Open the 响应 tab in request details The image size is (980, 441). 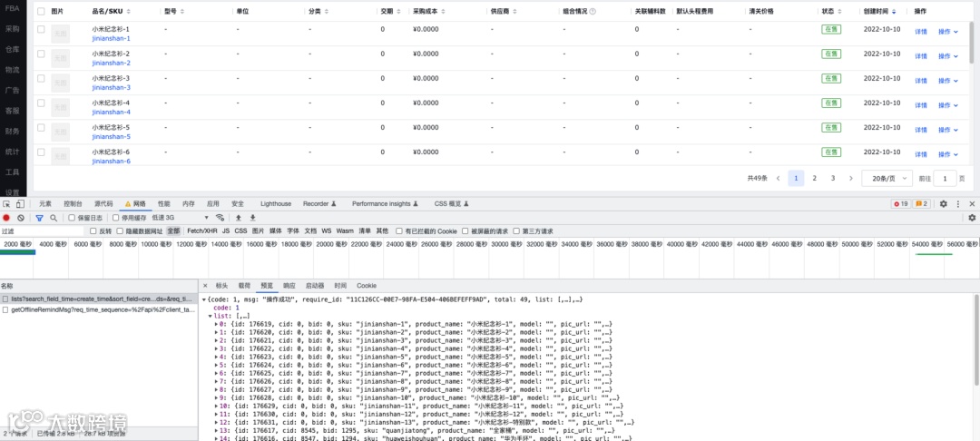tap(289, 286)
